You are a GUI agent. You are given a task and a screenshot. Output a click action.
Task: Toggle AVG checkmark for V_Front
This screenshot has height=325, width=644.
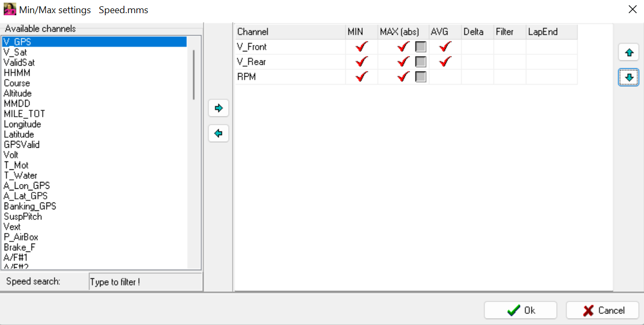(445, 47)
